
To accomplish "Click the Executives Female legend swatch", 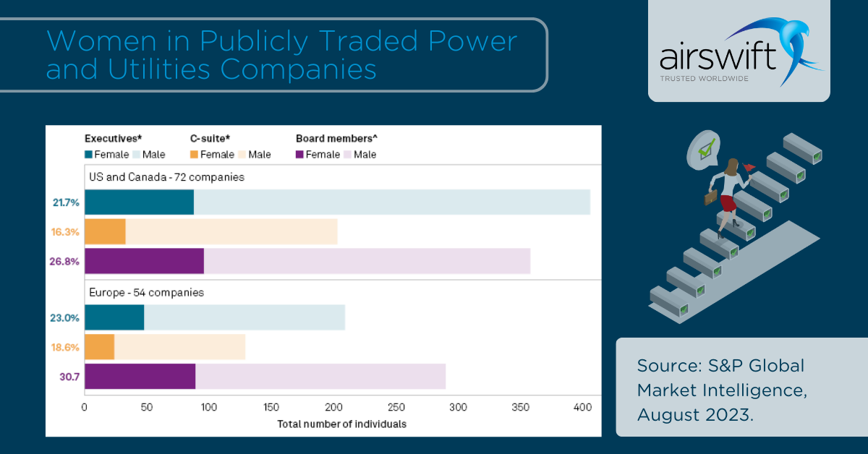I will 89,155.
